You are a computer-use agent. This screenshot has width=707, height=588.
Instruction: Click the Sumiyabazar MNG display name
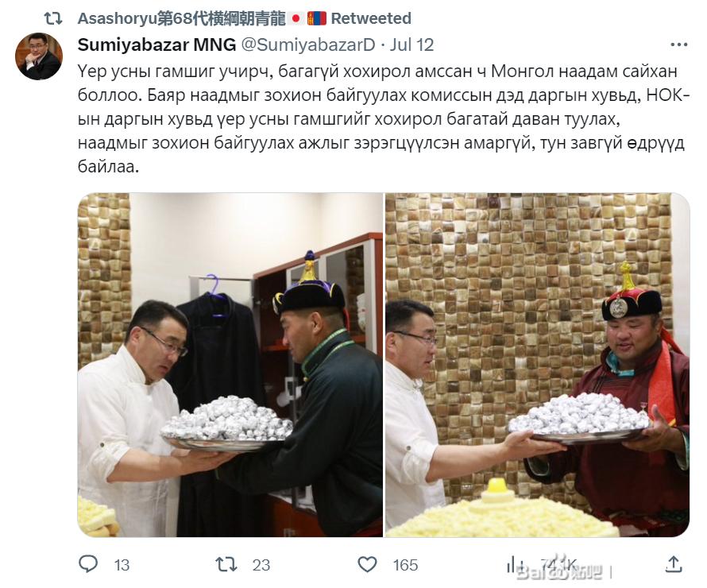(157, 44)
